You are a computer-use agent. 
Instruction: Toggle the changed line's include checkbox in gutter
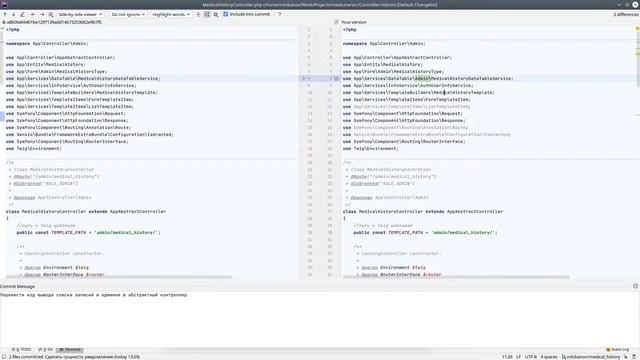click(x=336, y=78)
